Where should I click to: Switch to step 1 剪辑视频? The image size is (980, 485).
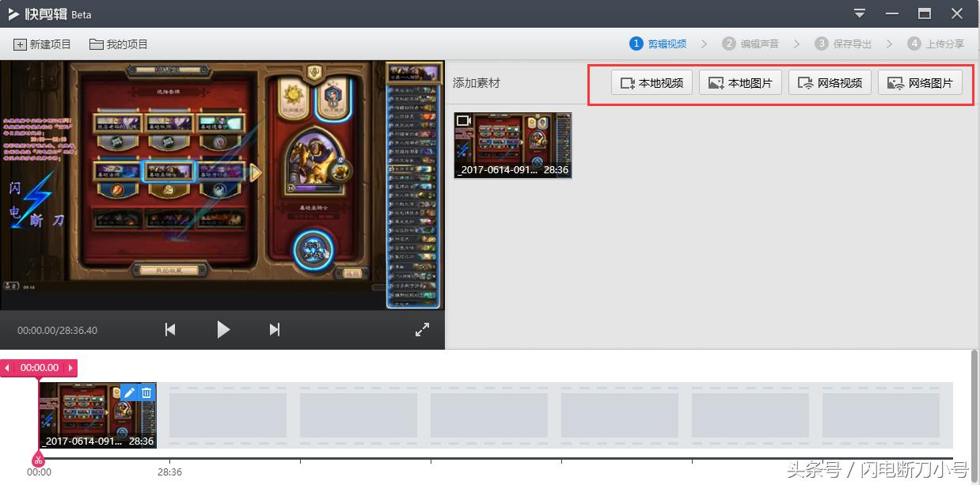[x=658, y=44]
